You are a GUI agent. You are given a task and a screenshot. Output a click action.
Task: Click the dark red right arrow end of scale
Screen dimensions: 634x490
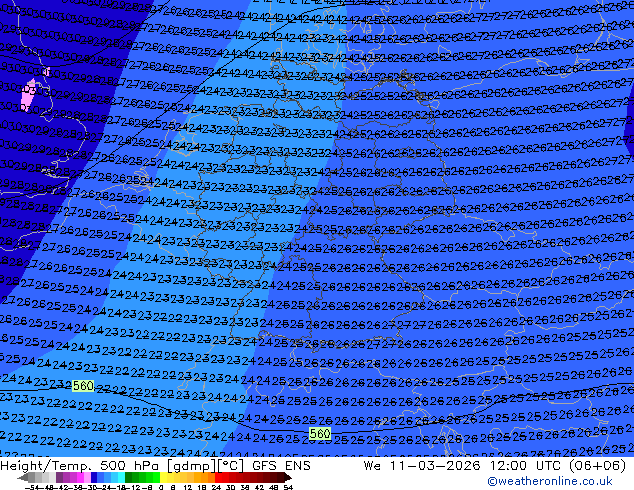tap(288, 477)
